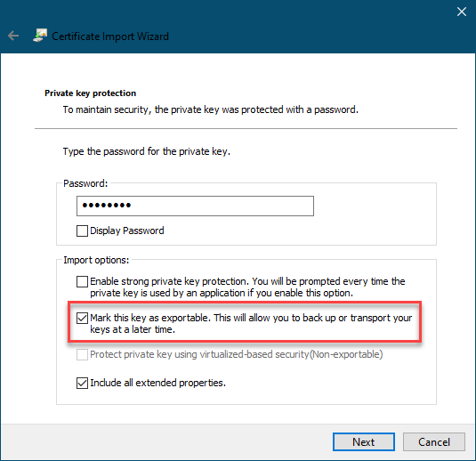This screenshot has width=476, height=461.
Task: Click the Import options: group label
Action: [96, 260]
